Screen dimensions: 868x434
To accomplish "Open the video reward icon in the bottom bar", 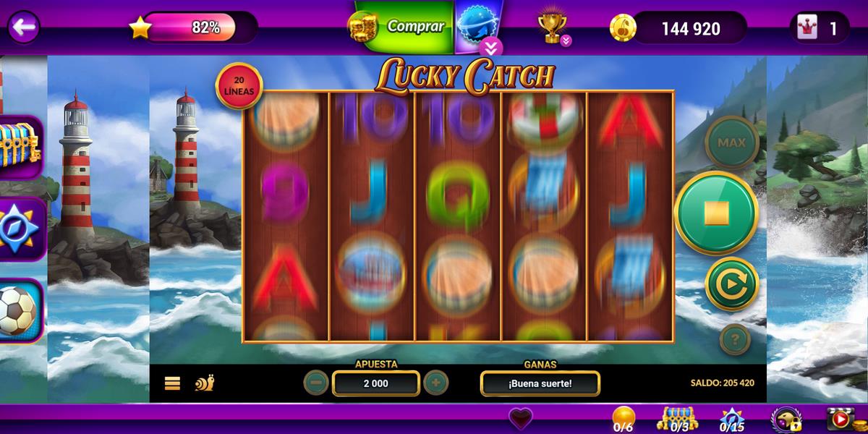I will pyautogui.click(x=841, y=418).
